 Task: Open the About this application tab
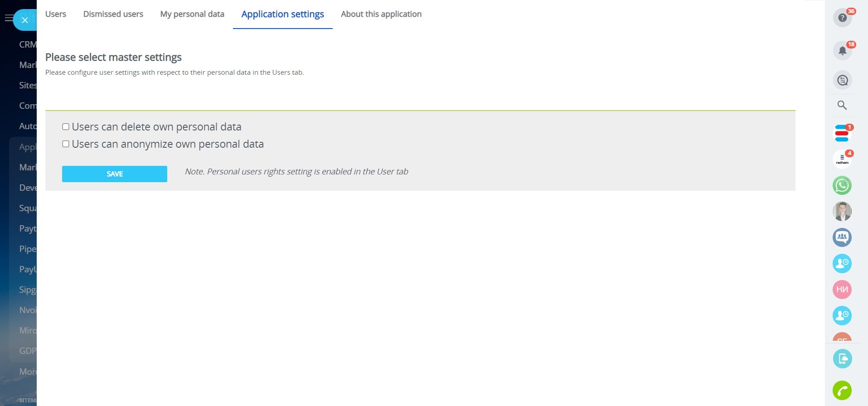coord(381,14)
